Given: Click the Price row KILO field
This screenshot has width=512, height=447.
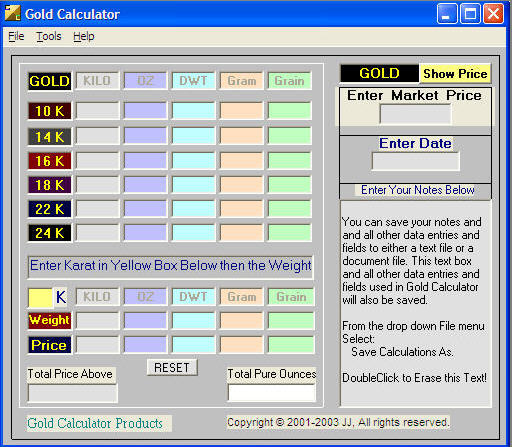Looking at the screenshot, I should tap(97, 345).
